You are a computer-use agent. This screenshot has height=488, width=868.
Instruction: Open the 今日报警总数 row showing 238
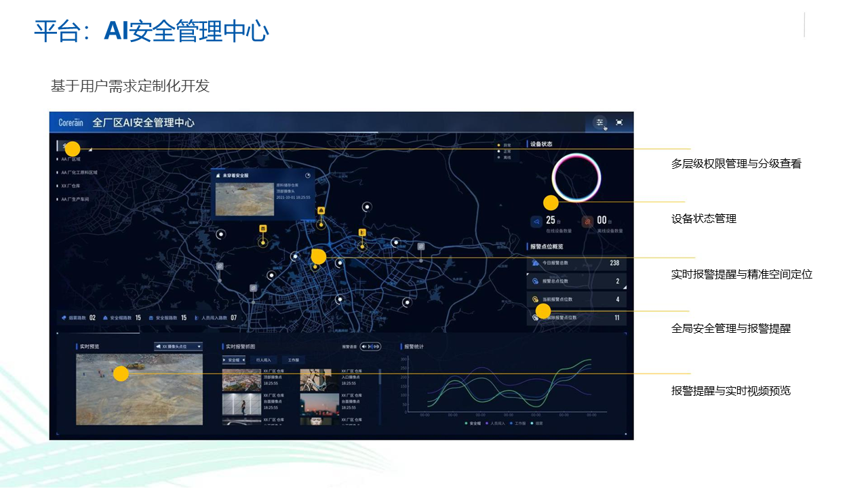click(x=576, y=262)
